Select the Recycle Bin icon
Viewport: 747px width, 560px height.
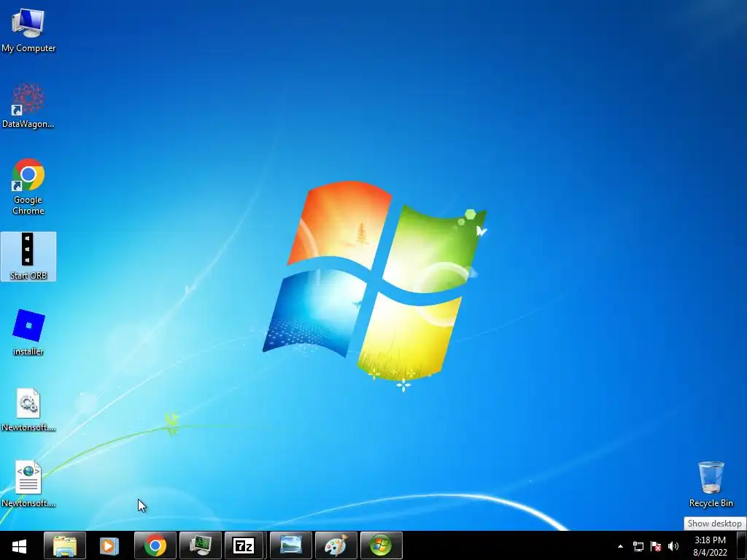pos(711,484)
